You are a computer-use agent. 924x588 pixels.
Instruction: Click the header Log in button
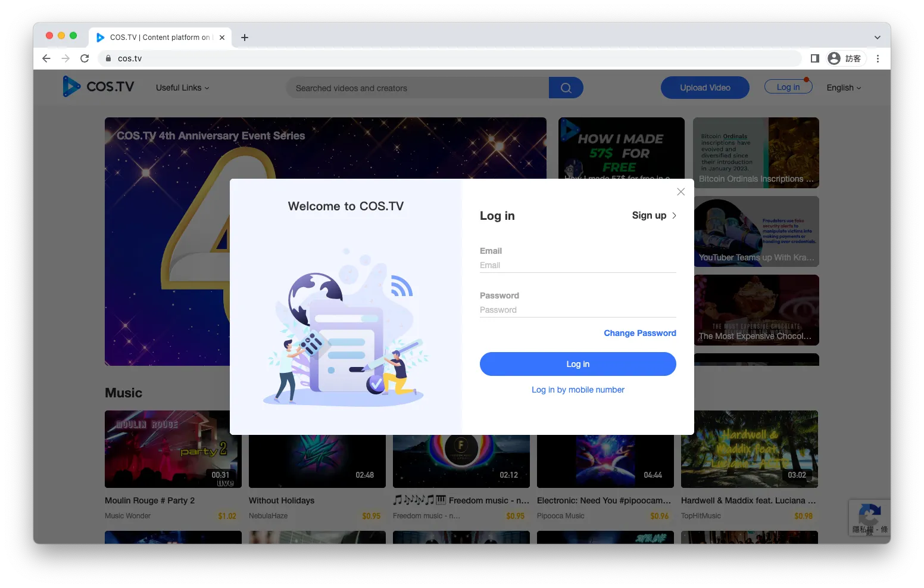click(788, 87)
